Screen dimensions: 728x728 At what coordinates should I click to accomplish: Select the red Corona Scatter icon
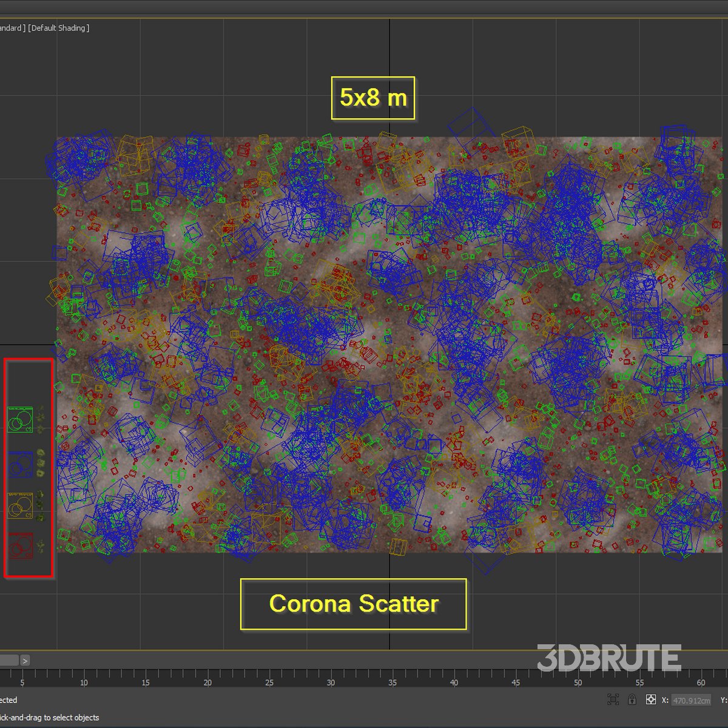pyautogui.click(x=20, y=546)
